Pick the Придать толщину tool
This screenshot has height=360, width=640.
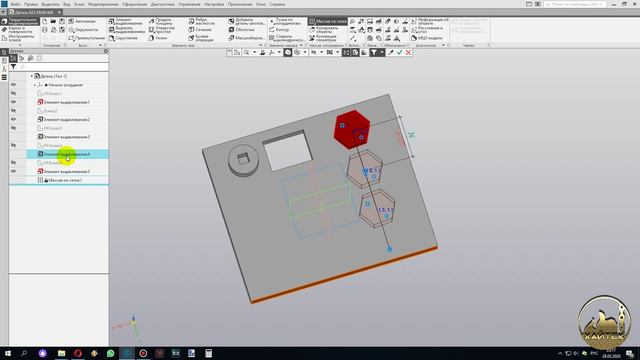(161, 21)
